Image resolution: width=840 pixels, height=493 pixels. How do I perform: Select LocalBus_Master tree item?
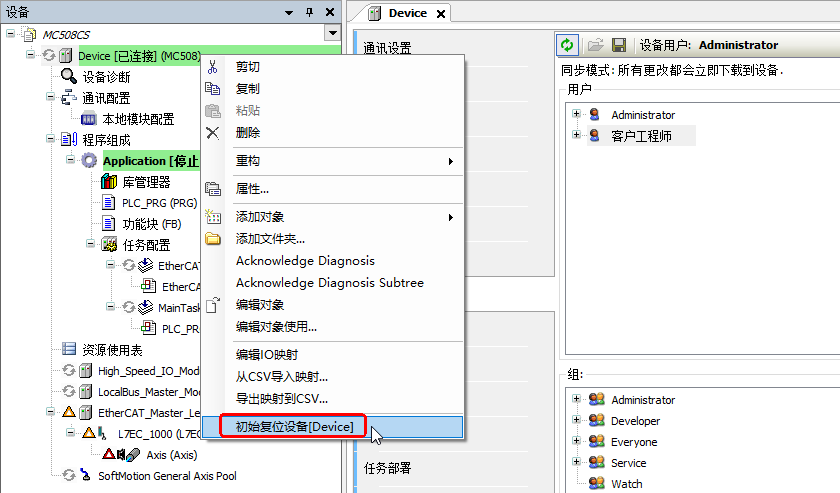coord(148,392)
